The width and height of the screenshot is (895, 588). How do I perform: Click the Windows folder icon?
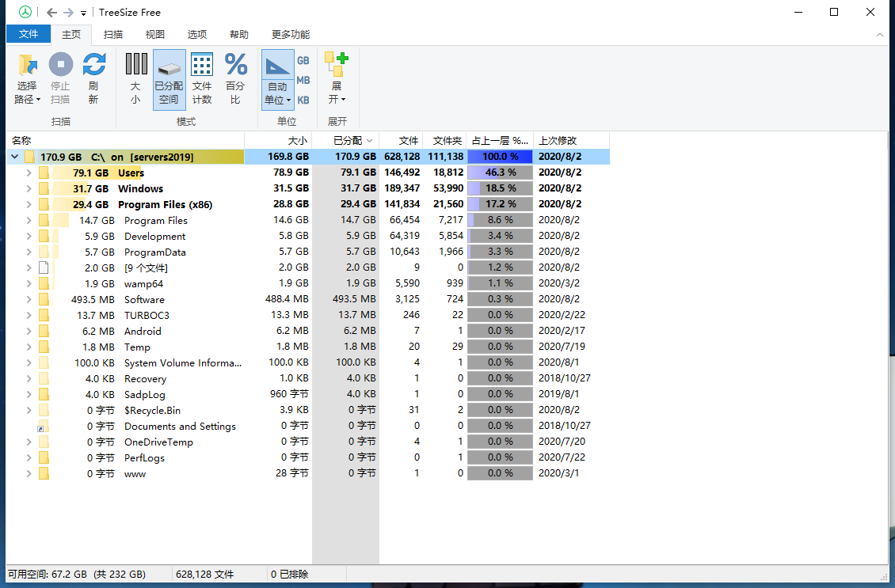[44, 188]
